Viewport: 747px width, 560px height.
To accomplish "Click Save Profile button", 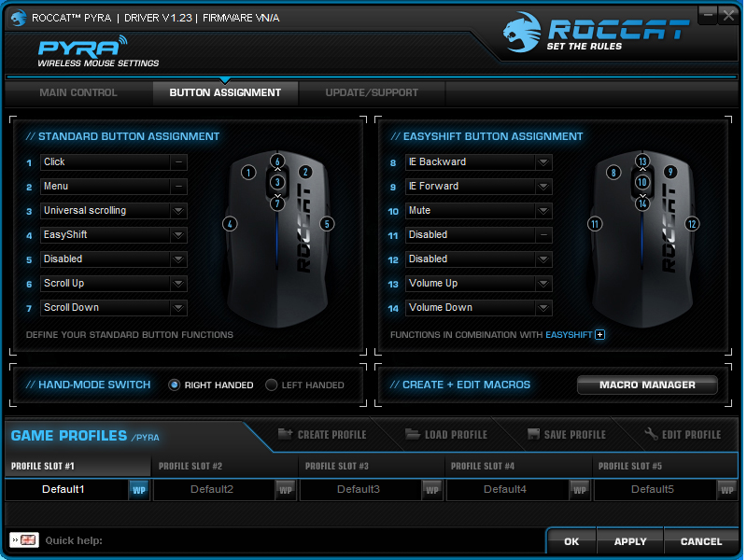I will tap(567, 434).
